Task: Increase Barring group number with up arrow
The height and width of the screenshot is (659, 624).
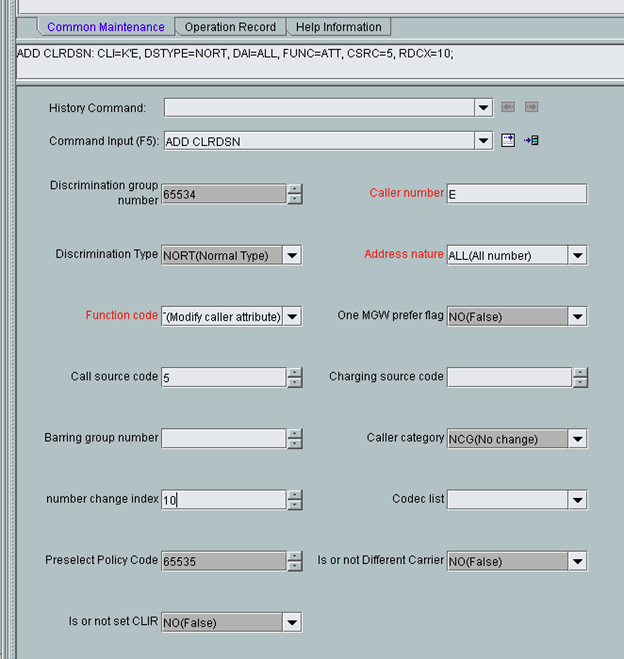Action: 295,434
